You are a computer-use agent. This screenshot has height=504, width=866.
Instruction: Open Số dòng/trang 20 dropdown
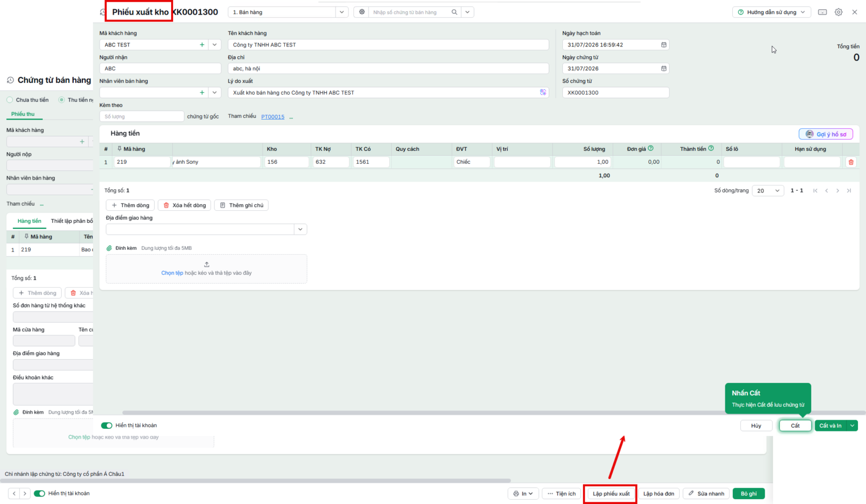tap(768, 190)
